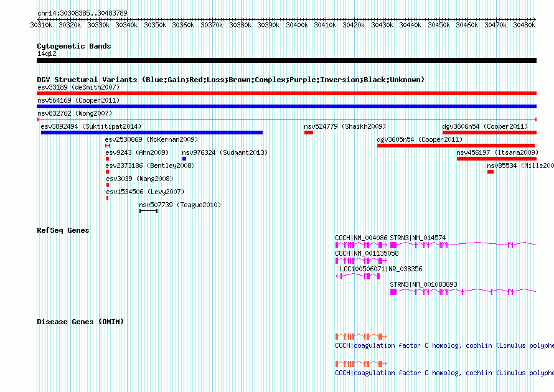
Task: Select the thin red nsv832762 (Wong2007) variant line
Action: (286, 119)
